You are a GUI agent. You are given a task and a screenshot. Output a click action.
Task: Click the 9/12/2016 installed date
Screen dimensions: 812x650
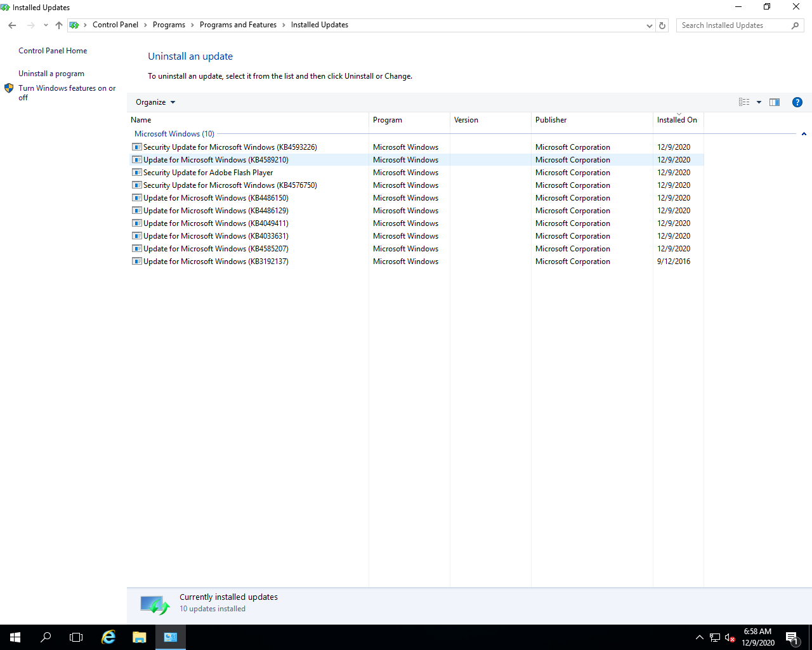pyautogui.click(x=674, y=262)
